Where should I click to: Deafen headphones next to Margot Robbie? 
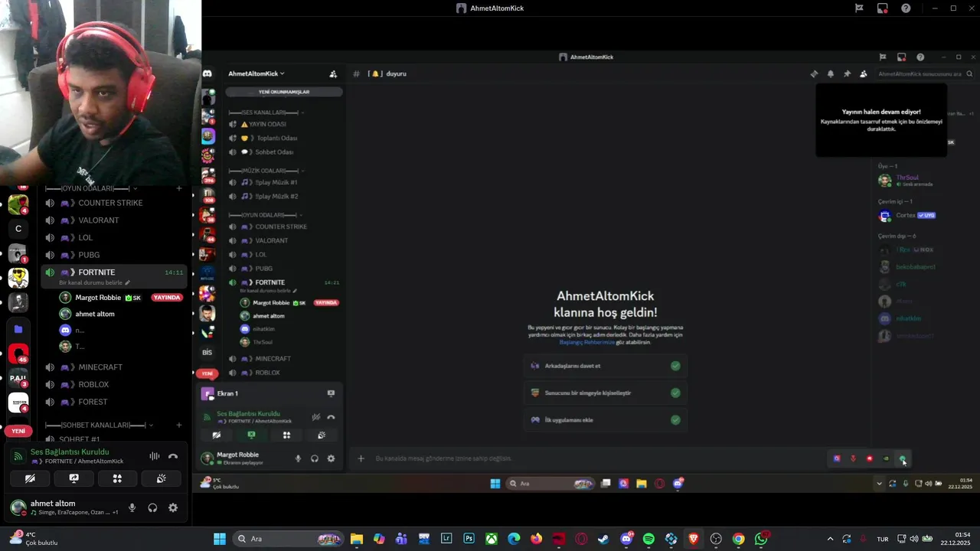click(x=315, y=458)
